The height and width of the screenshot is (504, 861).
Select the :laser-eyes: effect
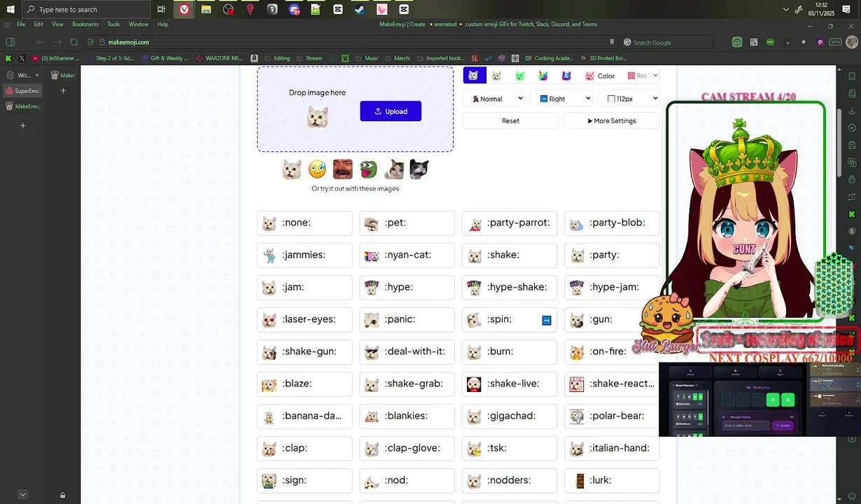[x=304, y=319]
